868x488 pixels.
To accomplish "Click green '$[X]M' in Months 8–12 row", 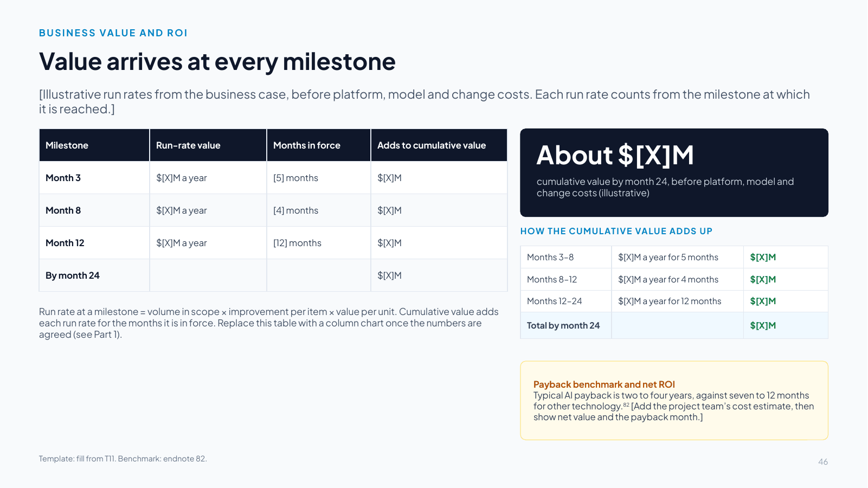I will [763, 279].
